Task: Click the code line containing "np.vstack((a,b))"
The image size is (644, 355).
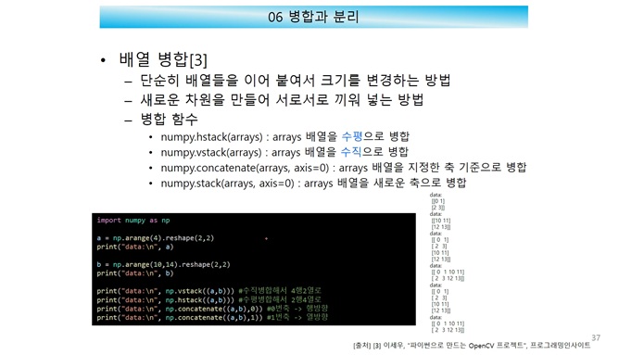Action: point(209,291)
